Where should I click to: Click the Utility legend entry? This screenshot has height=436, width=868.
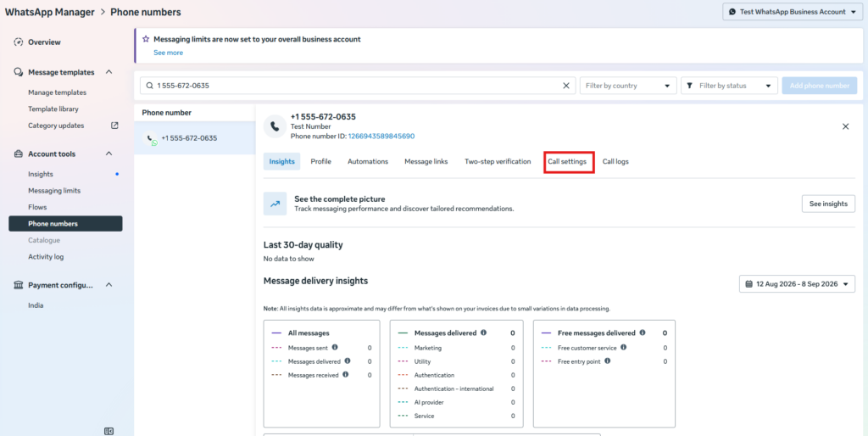[422, 361]
